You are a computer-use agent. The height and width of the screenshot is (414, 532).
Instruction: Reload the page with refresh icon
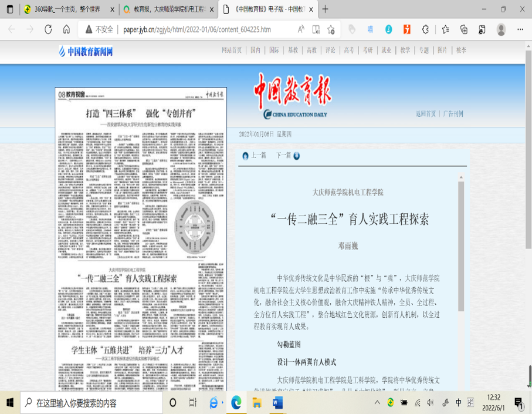(x=48, y=29)
